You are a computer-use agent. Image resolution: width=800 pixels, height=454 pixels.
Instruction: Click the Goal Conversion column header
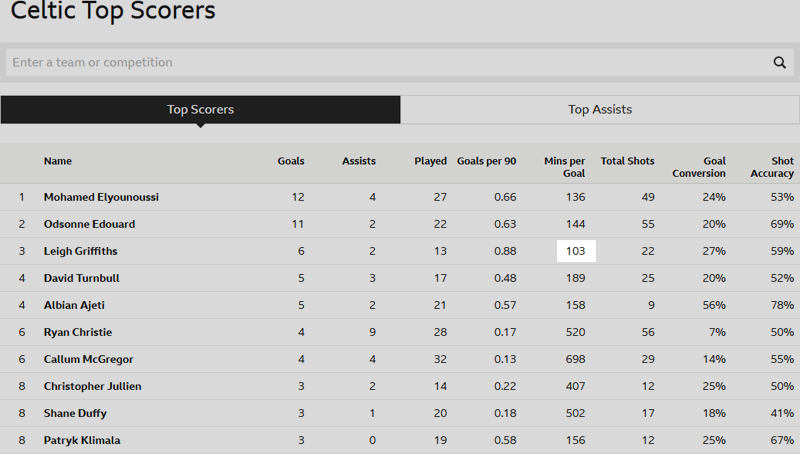[x=699, y=167]
